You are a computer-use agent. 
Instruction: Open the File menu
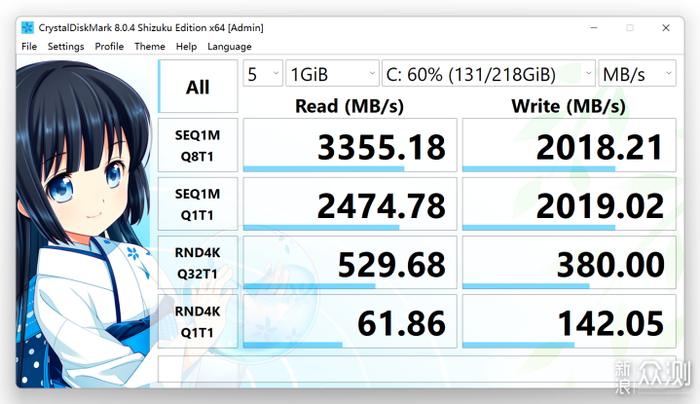pyautogui.click(x=29, y=46)
